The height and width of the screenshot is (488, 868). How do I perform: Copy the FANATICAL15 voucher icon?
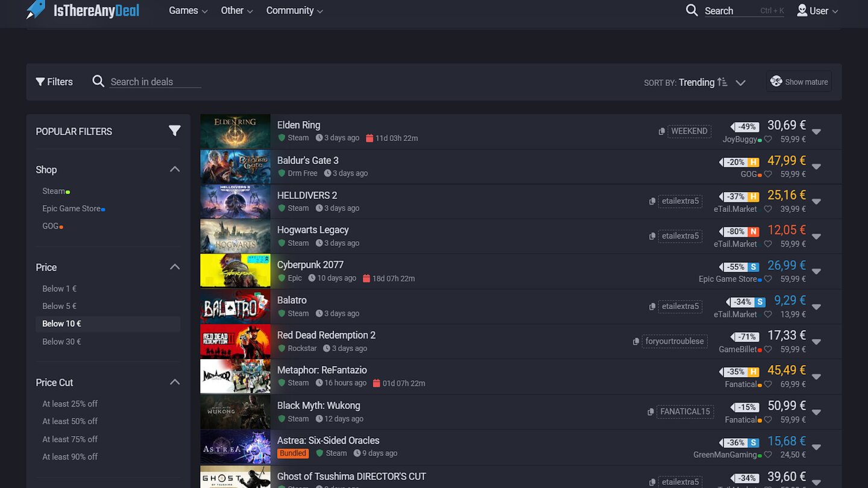[651, 412]
